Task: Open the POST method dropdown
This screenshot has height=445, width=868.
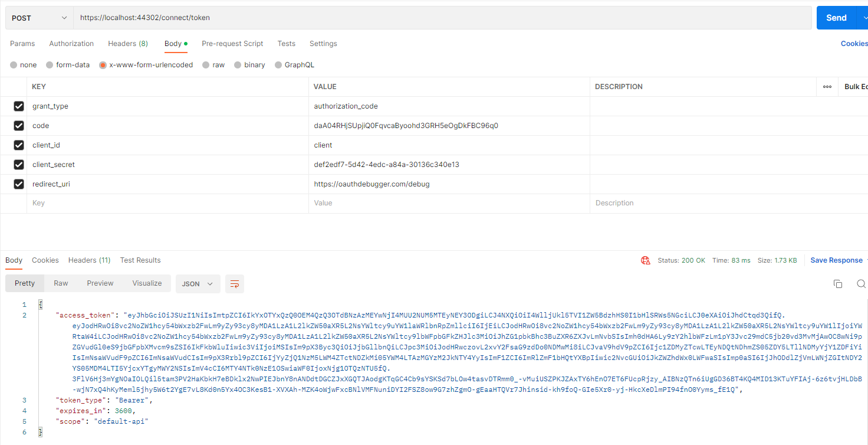Action: pyautogui.click(x=40, y=18)
